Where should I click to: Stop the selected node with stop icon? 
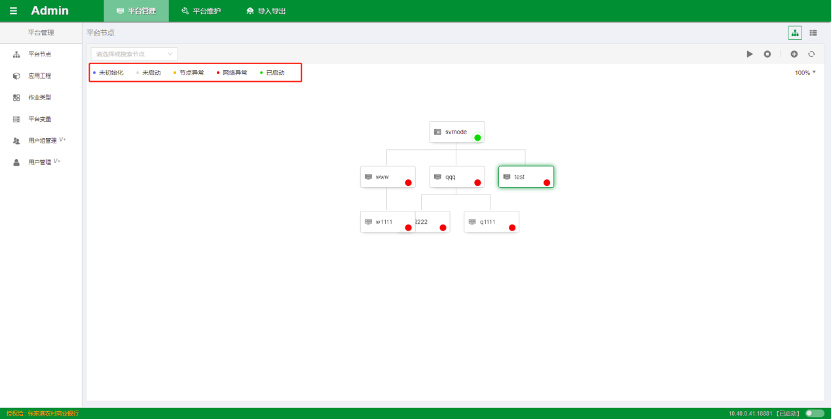tap(767, 54)
